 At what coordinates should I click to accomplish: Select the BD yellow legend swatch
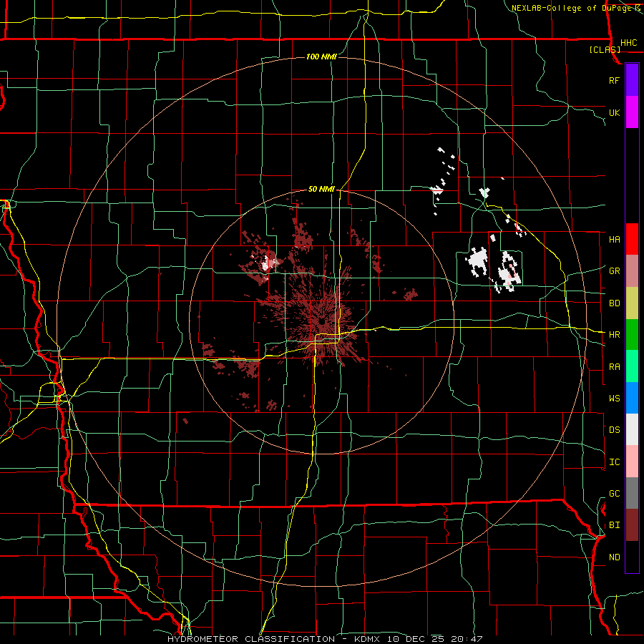tap(632, 303)
